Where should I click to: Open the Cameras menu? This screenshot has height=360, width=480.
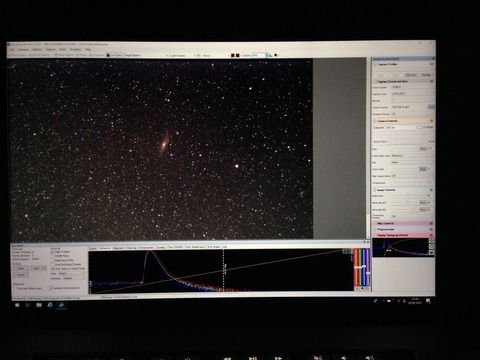pos(23,50)
